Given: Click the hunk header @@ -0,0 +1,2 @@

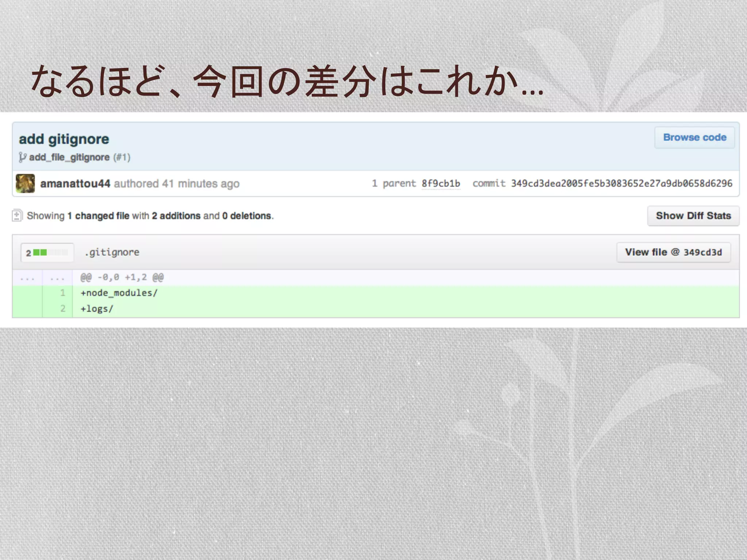Looking at the screenshot, I should point(122,277).
